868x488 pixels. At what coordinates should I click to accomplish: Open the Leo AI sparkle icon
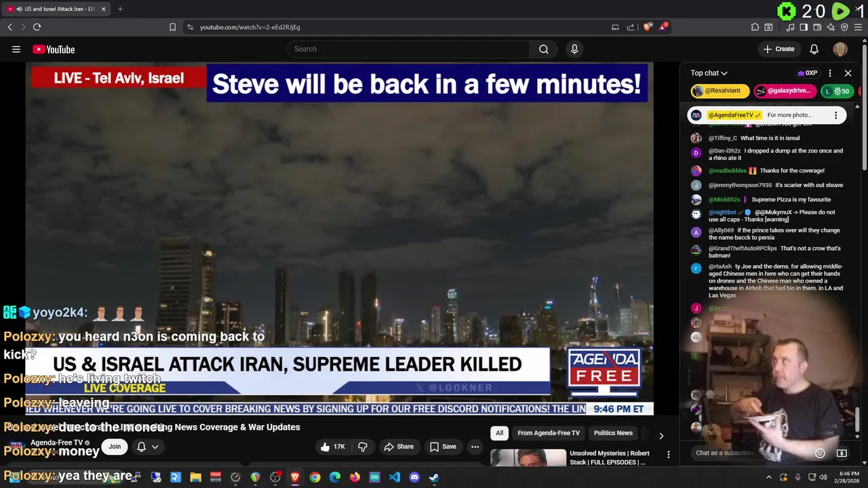831,27
